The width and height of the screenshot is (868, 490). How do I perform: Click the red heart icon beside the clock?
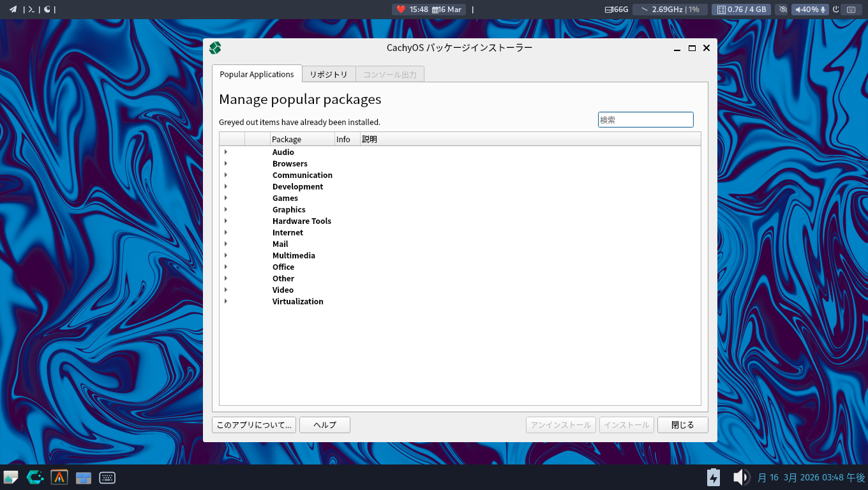coord(401,10)
